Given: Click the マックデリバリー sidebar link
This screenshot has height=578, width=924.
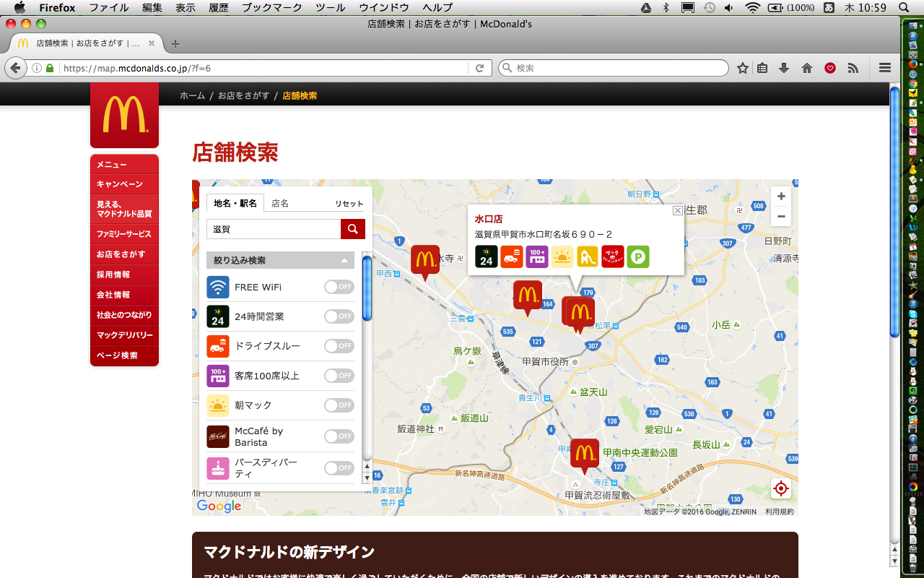Looking at the screenshot, I should tap(124, 335).
